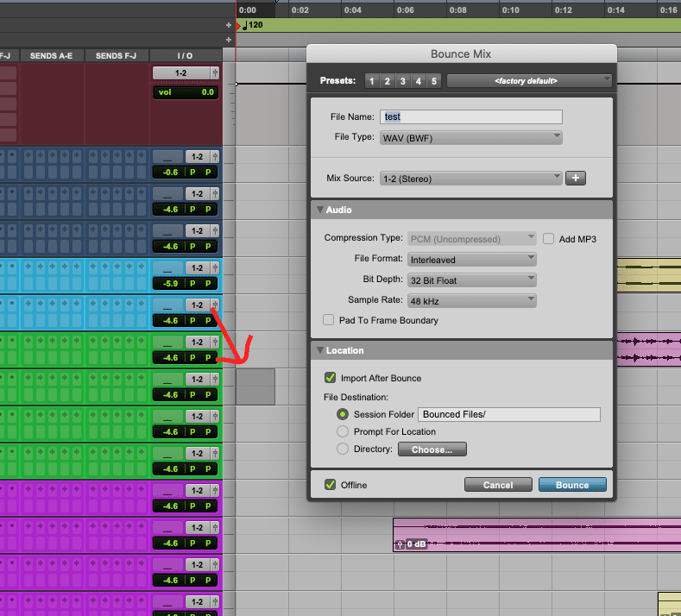
Task: Open output window fader icon on the -0.6 track
Action: click(215, 157)
